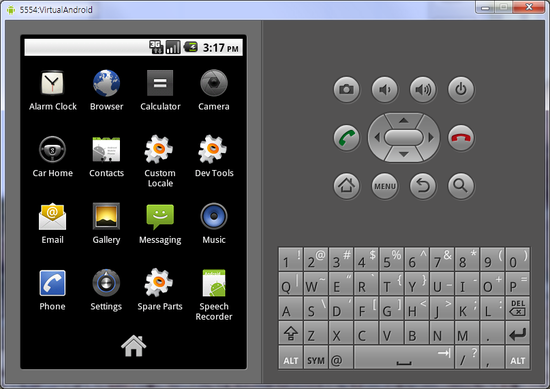Click the D-pad up arrow
This screenshot has height=389, width=550.
[x=404, y=121]
